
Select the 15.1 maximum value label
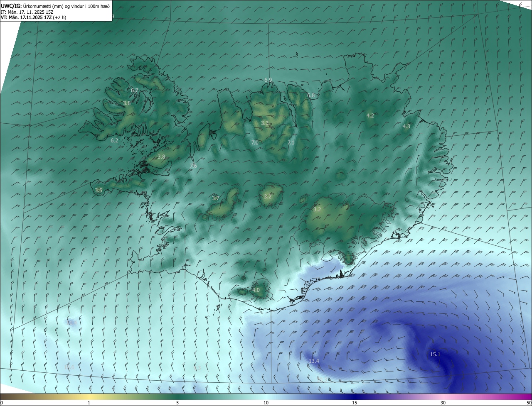click(435, 354)
